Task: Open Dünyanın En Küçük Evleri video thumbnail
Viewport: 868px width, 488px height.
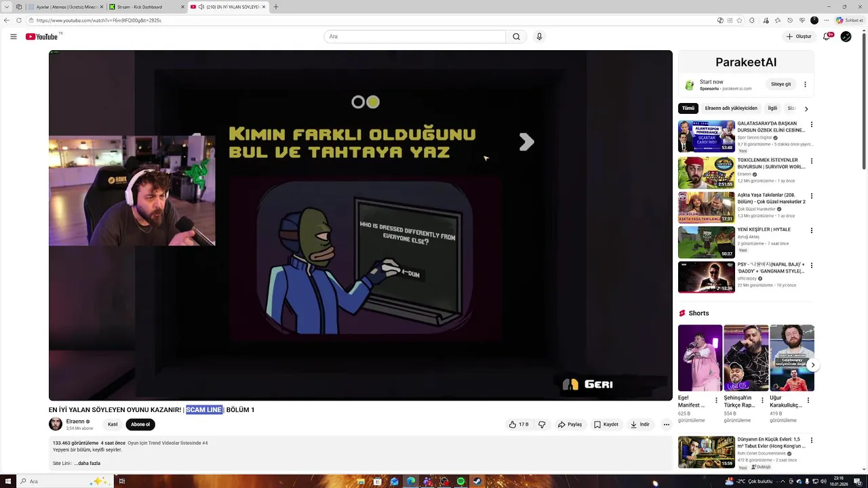Action: [707, 452]
